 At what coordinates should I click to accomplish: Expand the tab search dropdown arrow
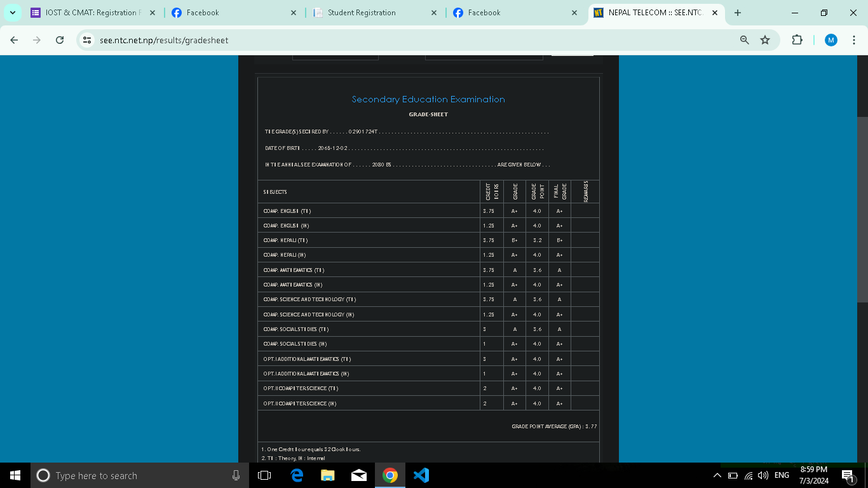(12, 13)
